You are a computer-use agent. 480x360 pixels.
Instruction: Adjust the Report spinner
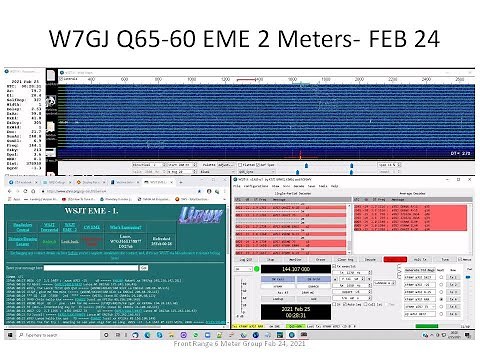click(352, 292)
